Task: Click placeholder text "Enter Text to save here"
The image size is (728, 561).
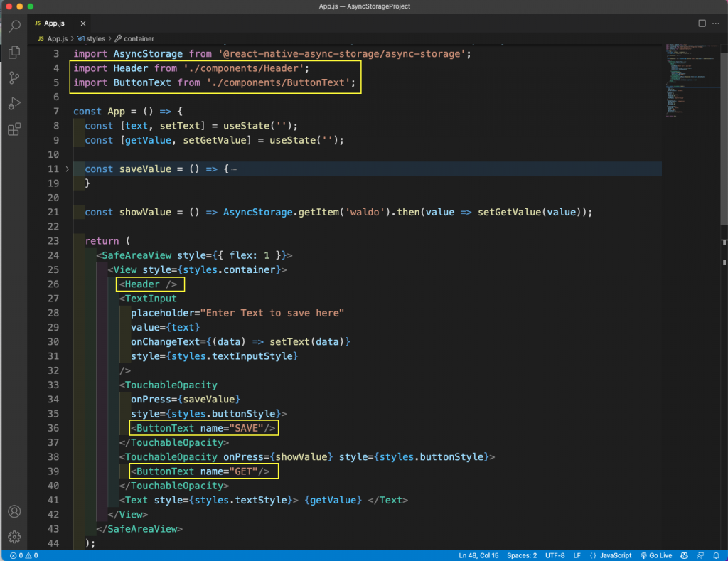Action: tap(272, 313)
